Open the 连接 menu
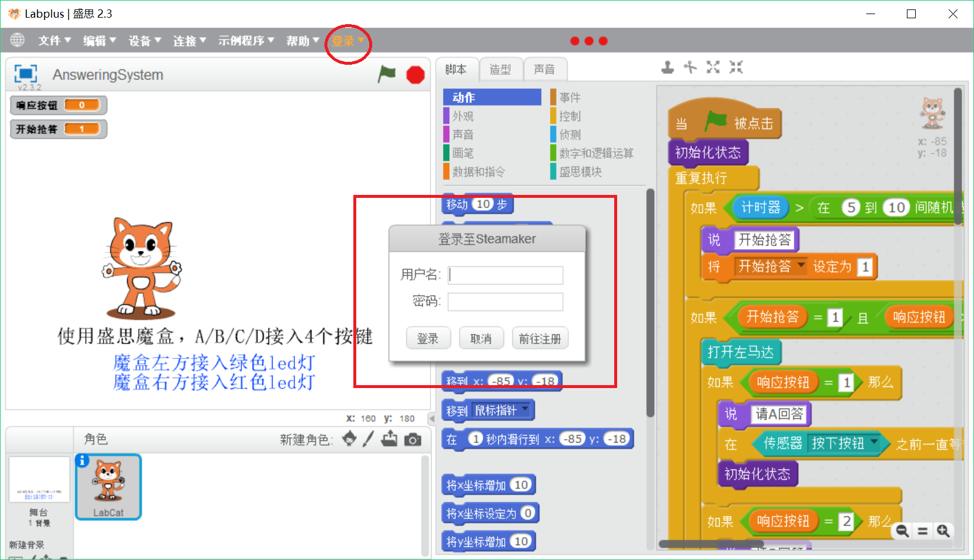974x560 pixels. (x=190, y=41)
